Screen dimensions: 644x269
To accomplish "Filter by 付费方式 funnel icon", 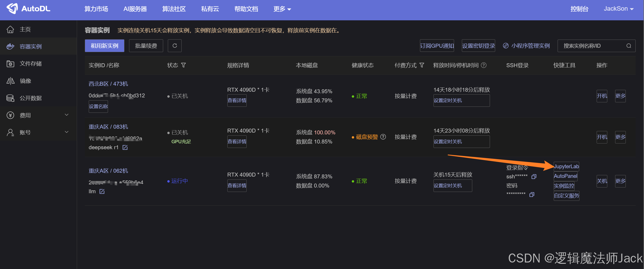I will [x=422, y=65].
